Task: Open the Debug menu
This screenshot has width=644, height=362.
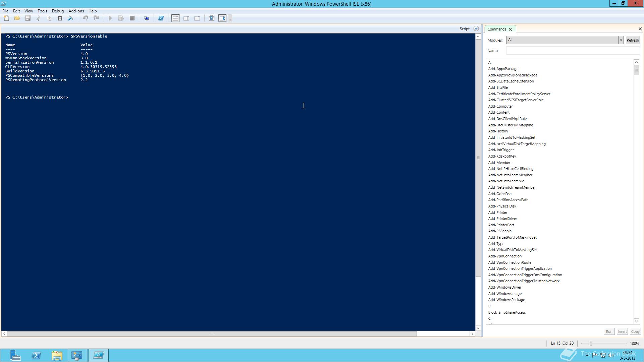Action: point(58,11)
